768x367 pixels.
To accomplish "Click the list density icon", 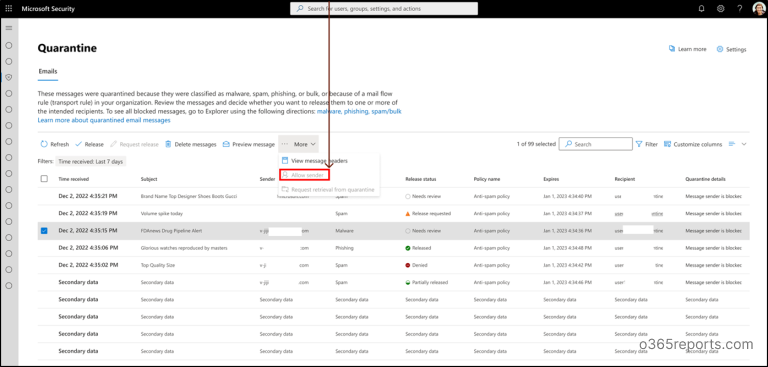I will click(x=732, y=144).
